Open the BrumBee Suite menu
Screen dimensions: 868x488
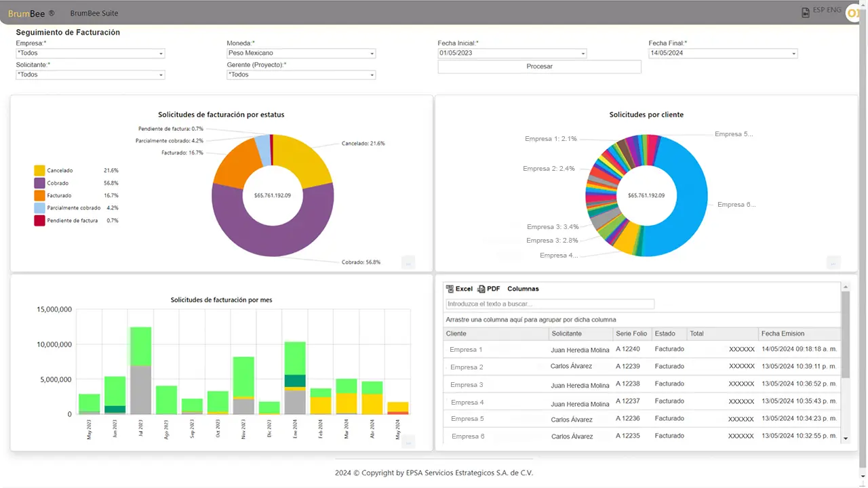pos(94,14)
